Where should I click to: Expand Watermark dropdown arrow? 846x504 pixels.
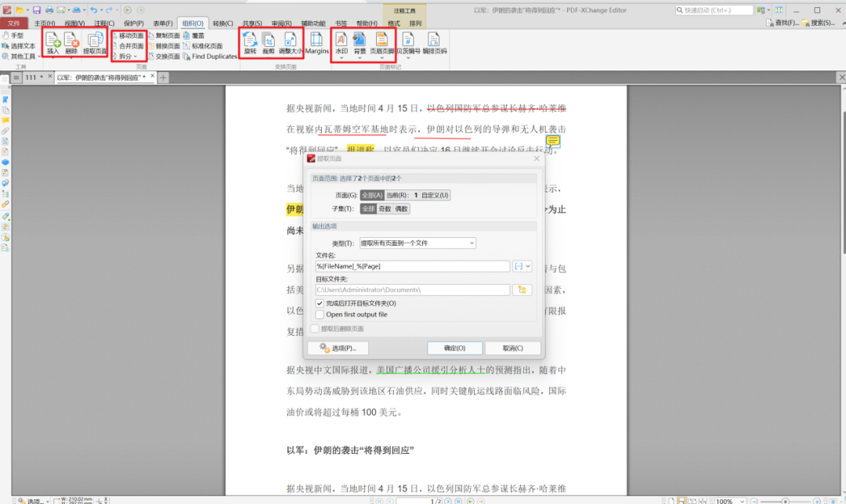pos(341,57)
